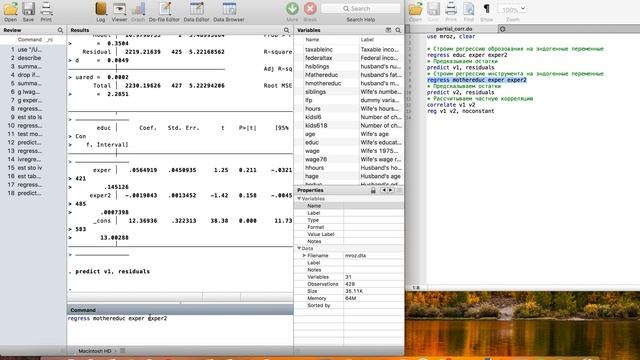Expand the Filename row in Properties
The image size is (640, 360).
click(x=304, y=256)
